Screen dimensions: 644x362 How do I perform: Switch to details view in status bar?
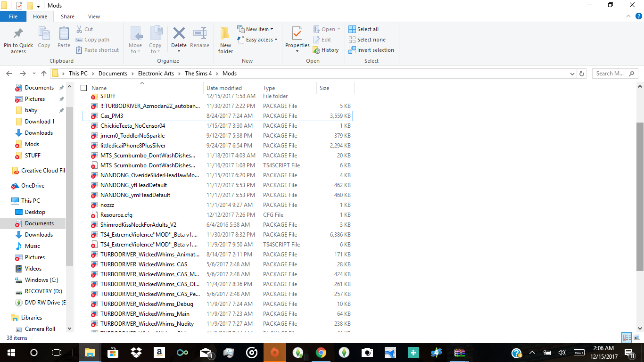pyautogui.click(x=626, y=337)
